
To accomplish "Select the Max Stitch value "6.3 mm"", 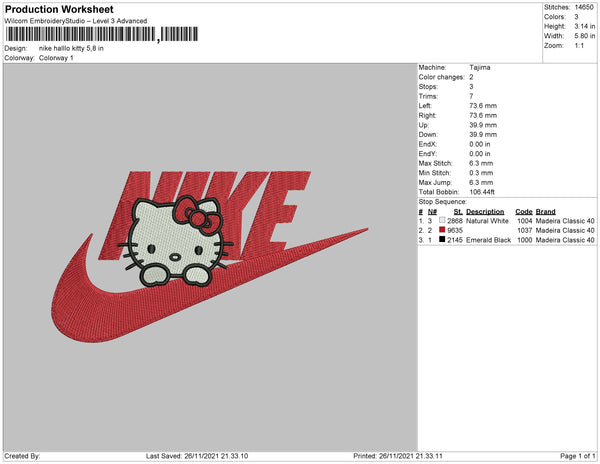I will (481, 163).
